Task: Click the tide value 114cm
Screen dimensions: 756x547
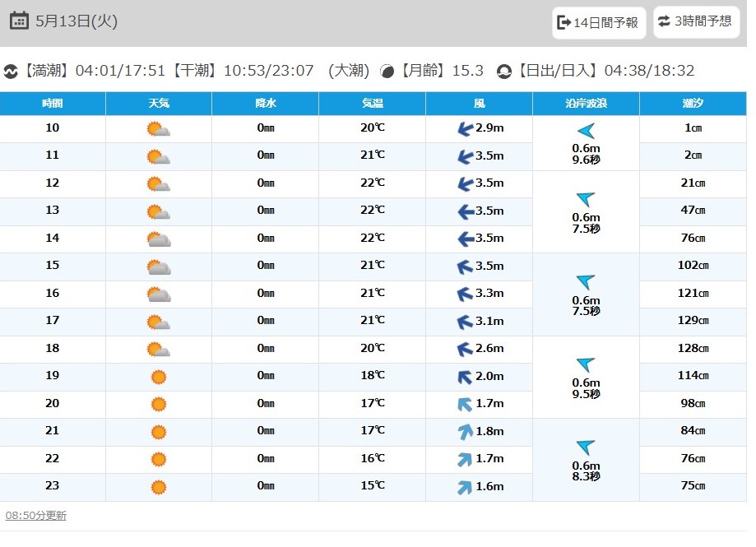Action: tap(693, 375)
